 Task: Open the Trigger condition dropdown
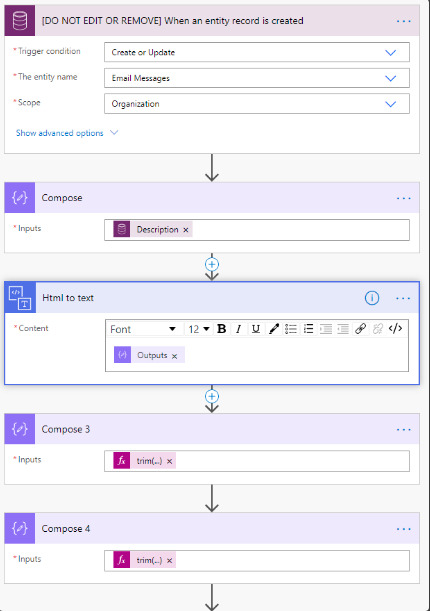257,52
